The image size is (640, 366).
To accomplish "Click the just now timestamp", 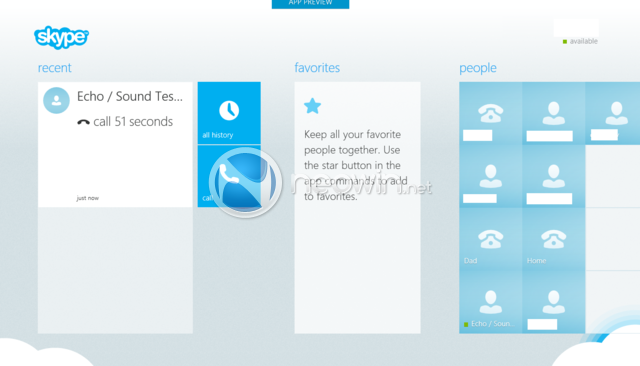I will pos(87,198).
